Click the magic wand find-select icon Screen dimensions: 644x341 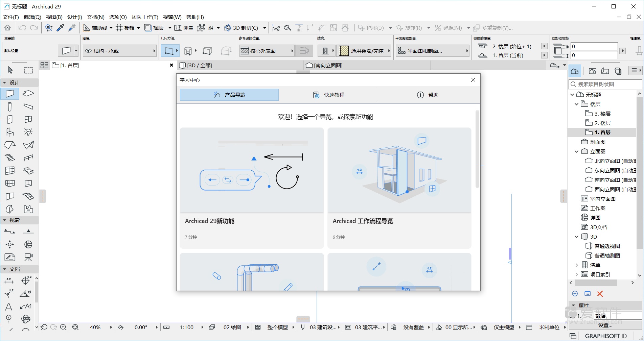click(x=49, y=28)
